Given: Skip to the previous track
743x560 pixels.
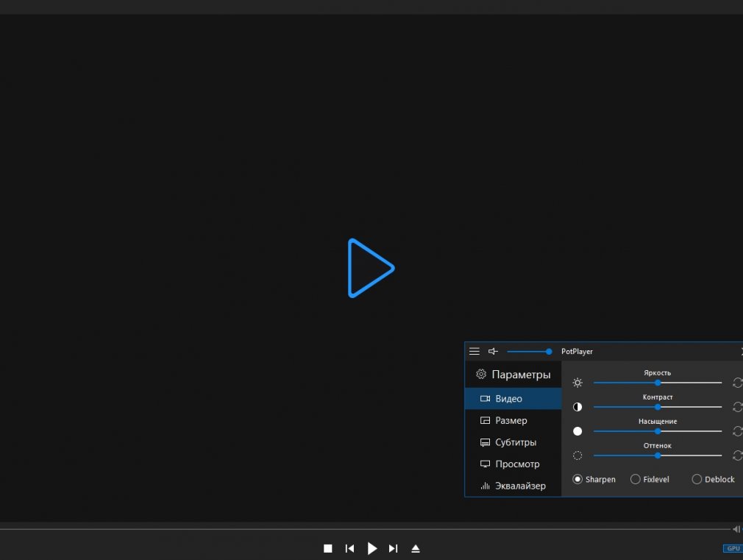Looking at the screenshot, I should click(x=349, y=549).
